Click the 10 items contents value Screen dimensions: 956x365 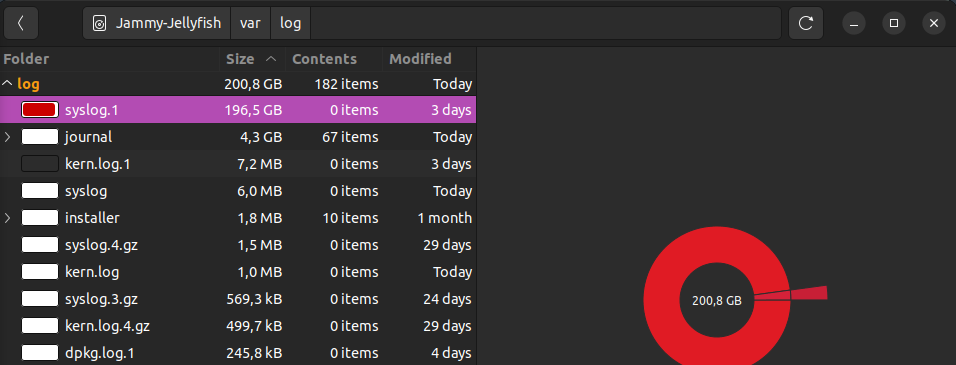(x=350, y=218)
